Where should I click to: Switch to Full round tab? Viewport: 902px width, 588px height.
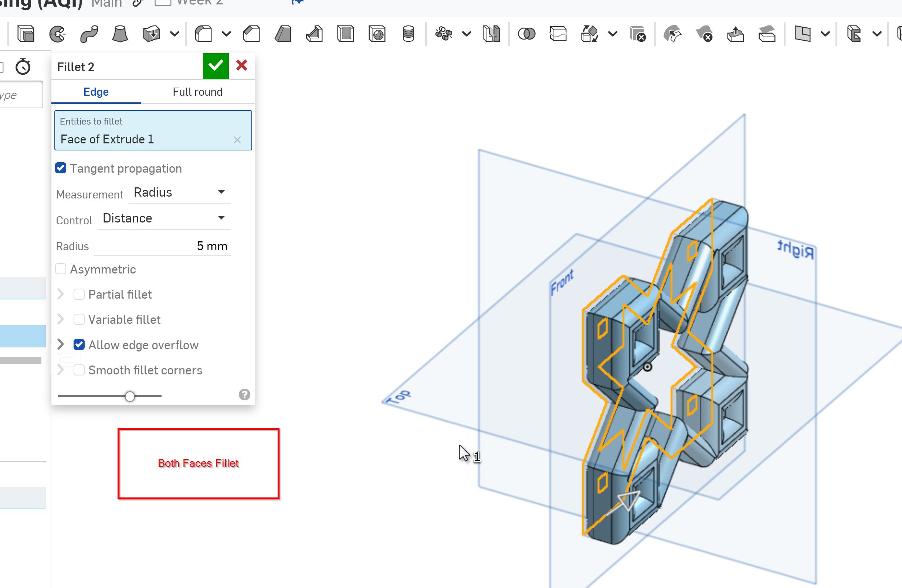coord(197,92)
